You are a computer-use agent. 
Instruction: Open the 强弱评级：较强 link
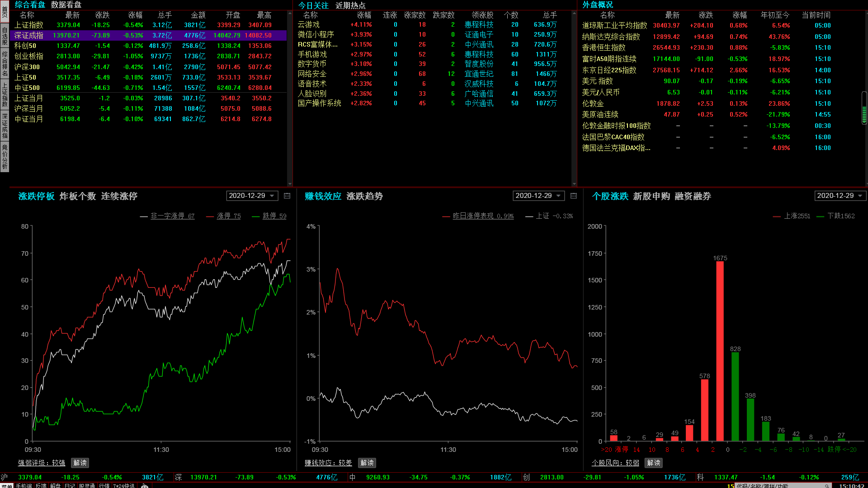pyautogui.click(x=42, y=463)
